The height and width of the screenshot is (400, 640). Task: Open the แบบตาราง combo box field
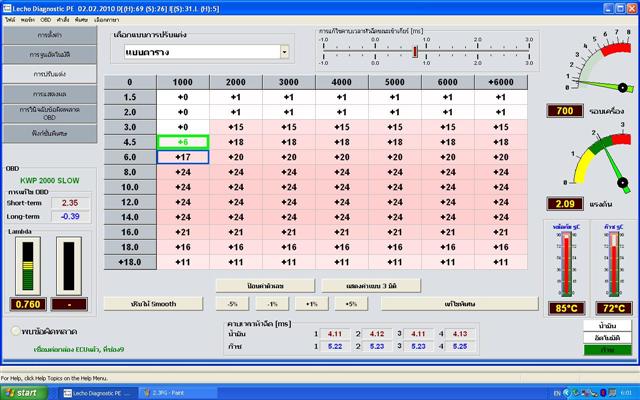(x=207, y=52)
